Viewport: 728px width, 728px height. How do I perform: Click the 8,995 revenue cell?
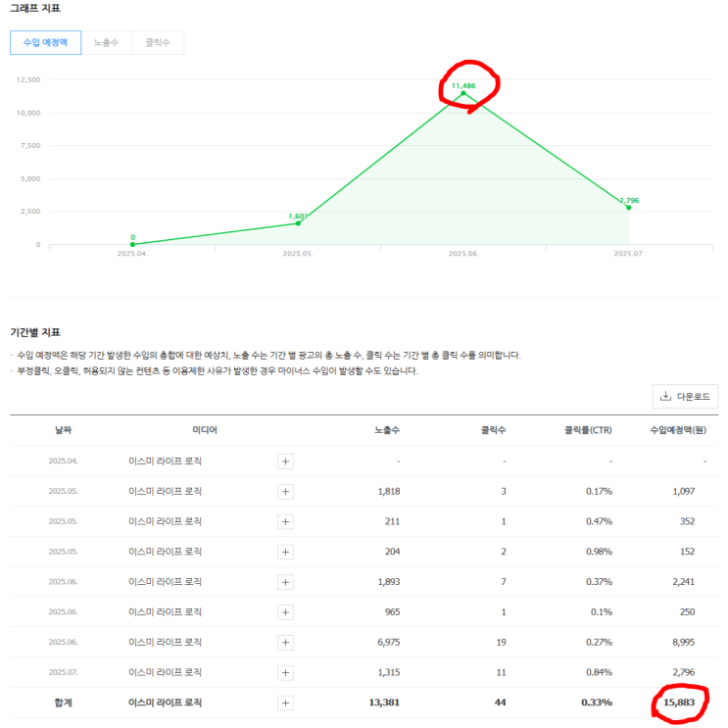(x=684, y=642)
